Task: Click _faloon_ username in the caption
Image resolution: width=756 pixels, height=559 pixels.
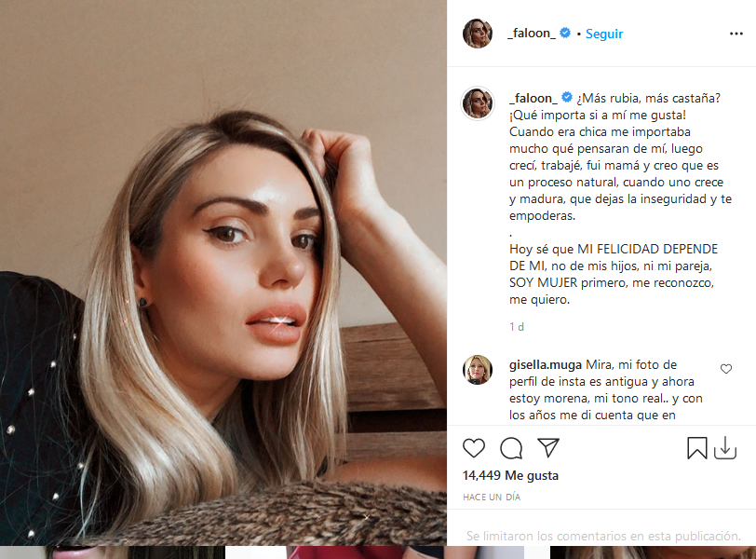Action: (x=533, y=98)
